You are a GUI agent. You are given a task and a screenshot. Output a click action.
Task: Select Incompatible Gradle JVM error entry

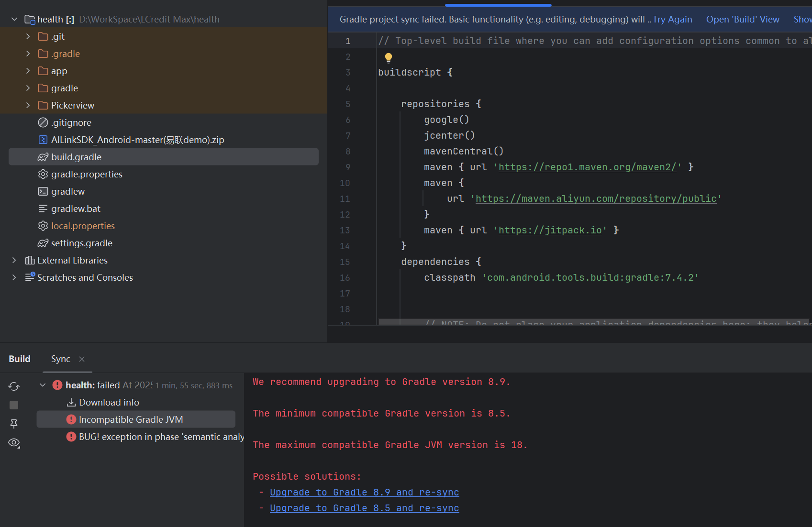tap(136, 419)
